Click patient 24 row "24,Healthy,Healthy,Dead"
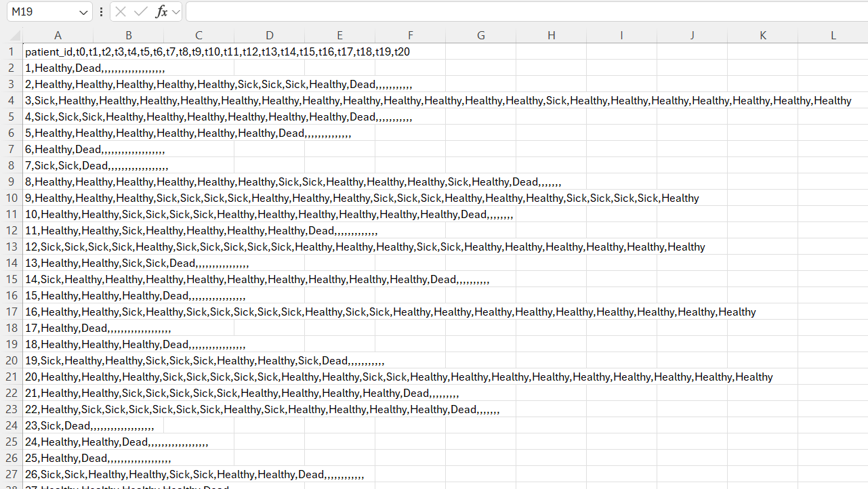This screenshot has width=868, height=489. pyautogui.click(x=87, y=442)
